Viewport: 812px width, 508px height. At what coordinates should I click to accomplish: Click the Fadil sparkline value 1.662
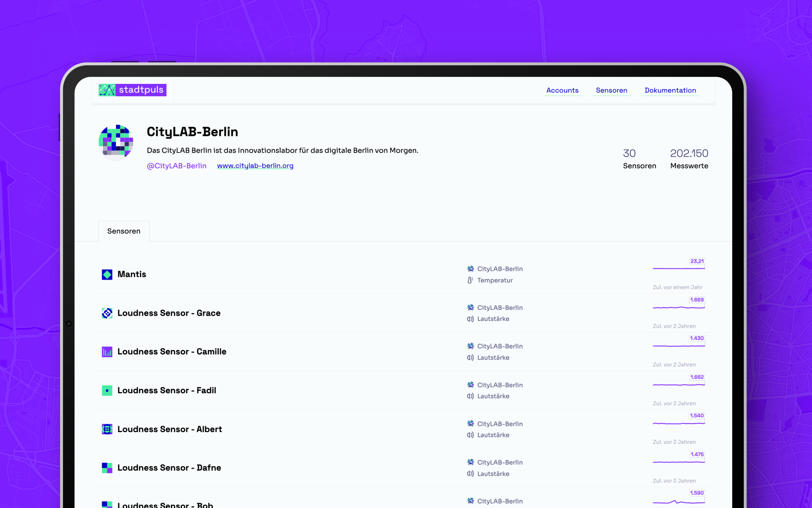pos(697,377)
